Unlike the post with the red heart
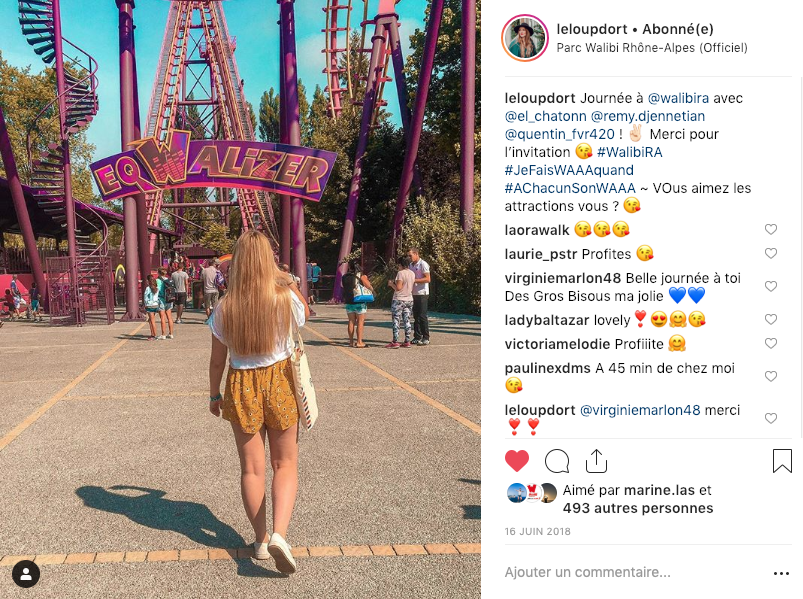This screenshot has height=599, width=803. (517, 461)
